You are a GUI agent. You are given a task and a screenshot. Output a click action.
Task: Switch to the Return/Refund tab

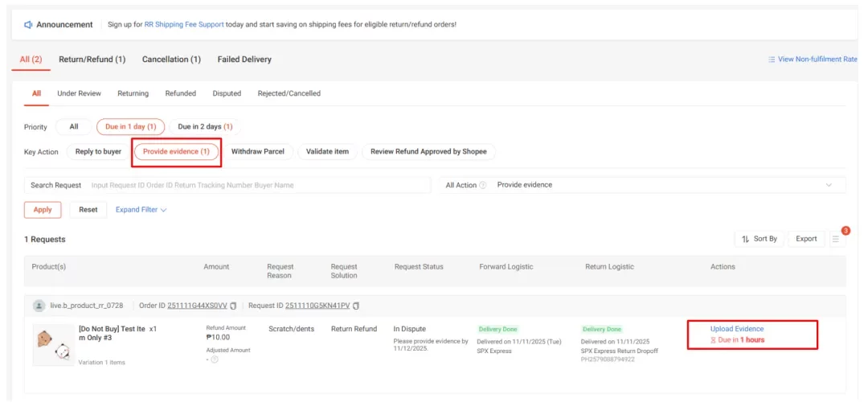92,60
